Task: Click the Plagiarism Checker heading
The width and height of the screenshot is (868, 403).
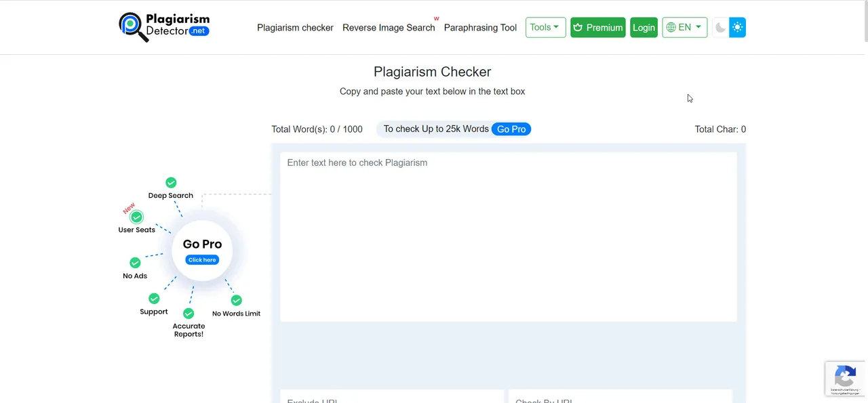Action: [432, 72]
